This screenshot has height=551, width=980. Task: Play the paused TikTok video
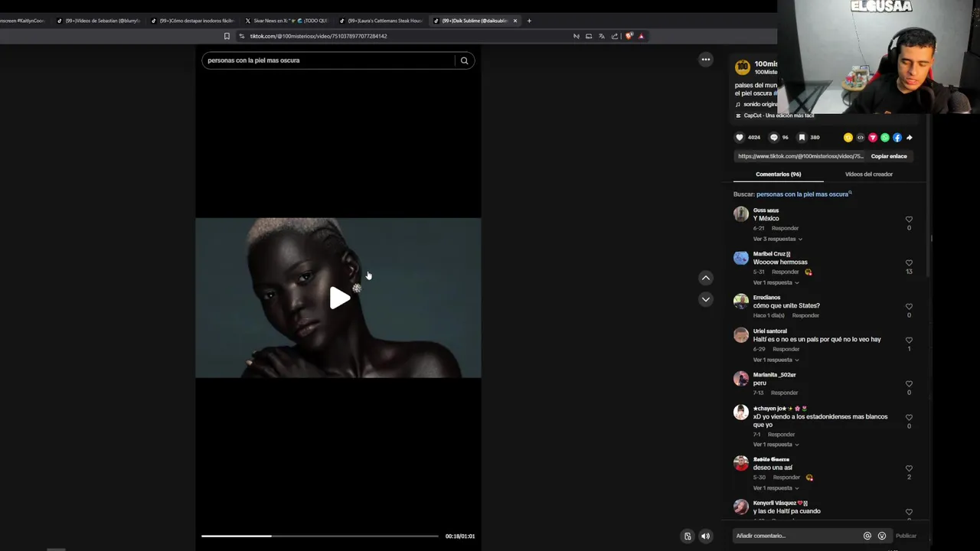339,298
